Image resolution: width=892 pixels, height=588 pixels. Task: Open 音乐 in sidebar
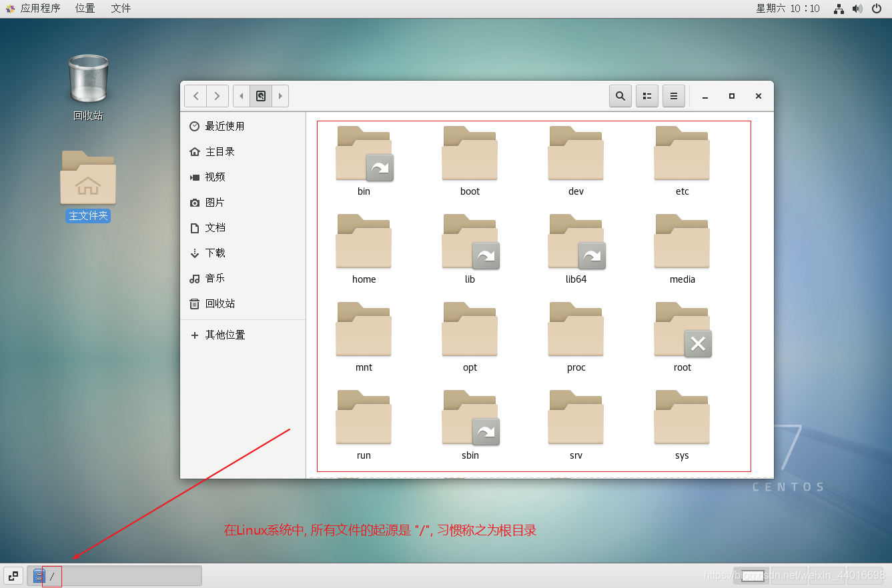(243, 278)
